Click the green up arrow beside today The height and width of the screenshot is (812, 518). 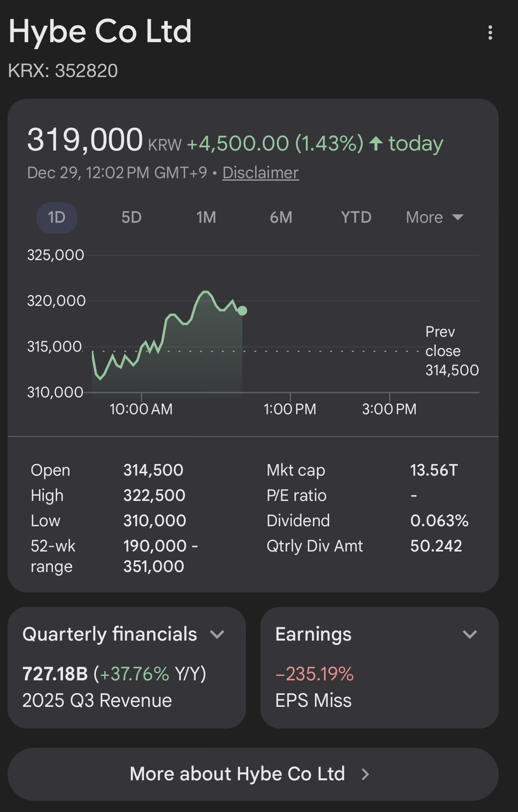point(376,143)
